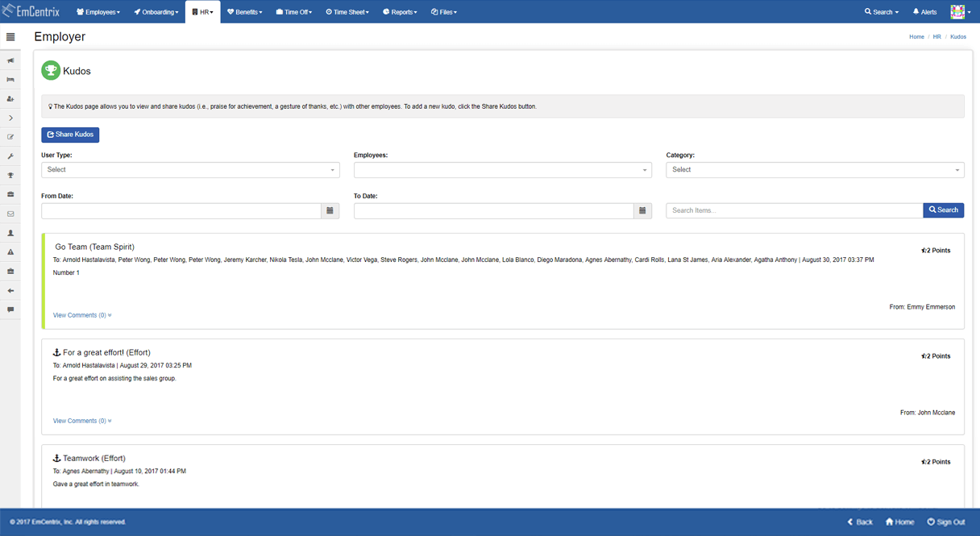
Task: Open the Time Off menu
Action: [294, 12]
